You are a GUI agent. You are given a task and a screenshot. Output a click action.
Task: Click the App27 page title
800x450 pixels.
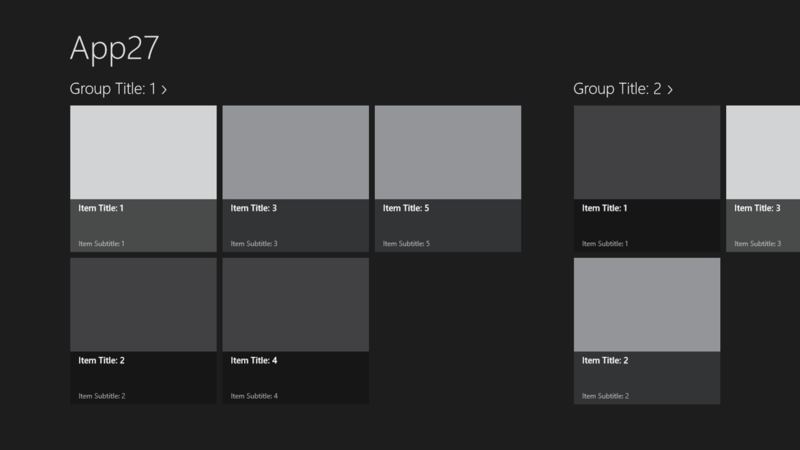coord(115,49)
